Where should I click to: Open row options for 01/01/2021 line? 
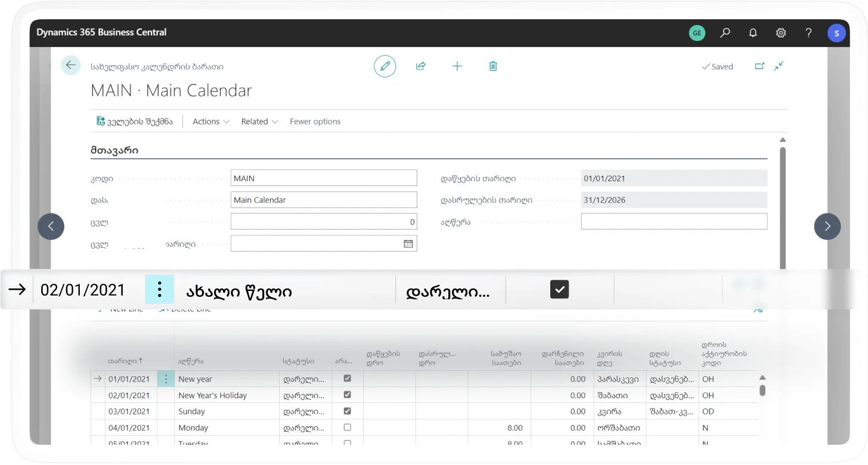pyautogui.click(x=166, y=379)
